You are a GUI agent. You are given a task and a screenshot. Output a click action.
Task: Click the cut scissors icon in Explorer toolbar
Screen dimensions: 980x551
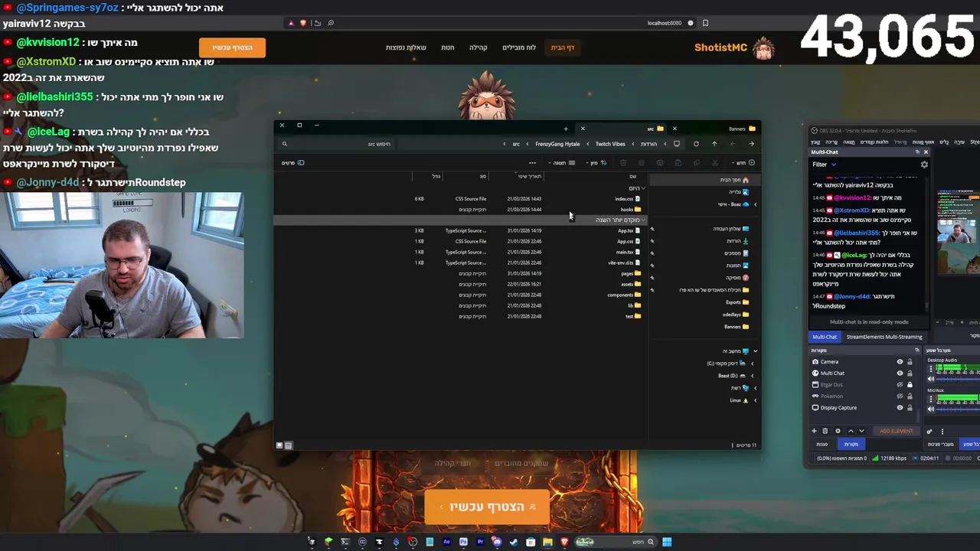coord(715,163)
